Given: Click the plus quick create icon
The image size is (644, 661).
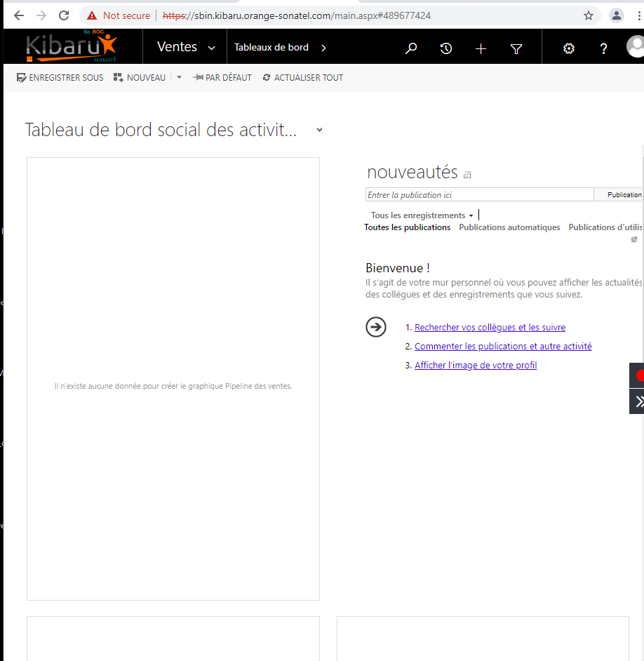Looking at the screenshot, I should coord(481,48).
